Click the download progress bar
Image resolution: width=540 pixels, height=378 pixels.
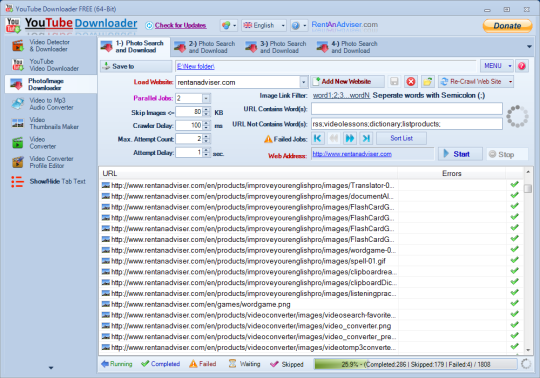coord(416,364)
